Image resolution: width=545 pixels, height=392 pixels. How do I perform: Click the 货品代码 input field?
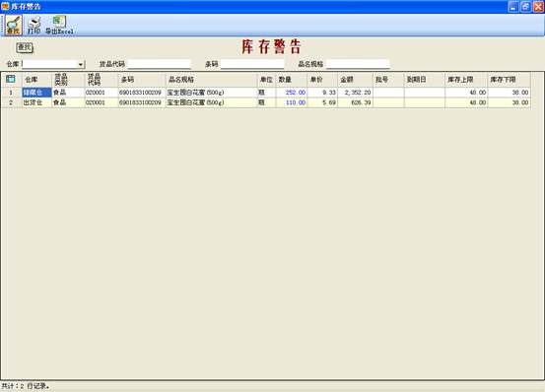[x=160, y=64]
